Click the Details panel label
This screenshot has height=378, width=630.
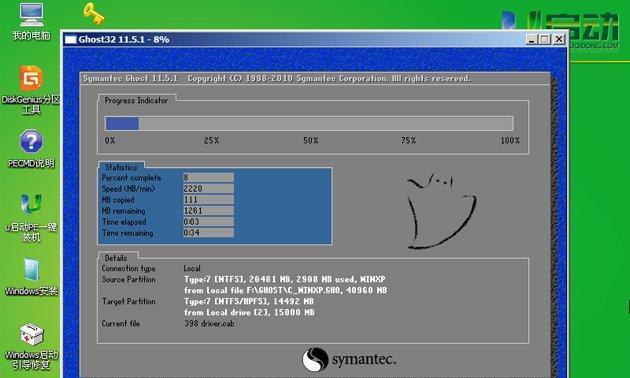pyautogui.click(x=116, y=258)
